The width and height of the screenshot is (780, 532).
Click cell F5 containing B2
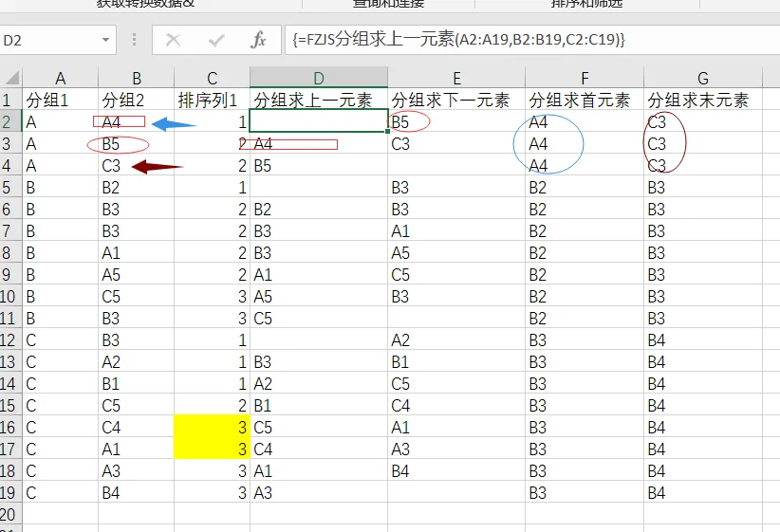[585, 188]
